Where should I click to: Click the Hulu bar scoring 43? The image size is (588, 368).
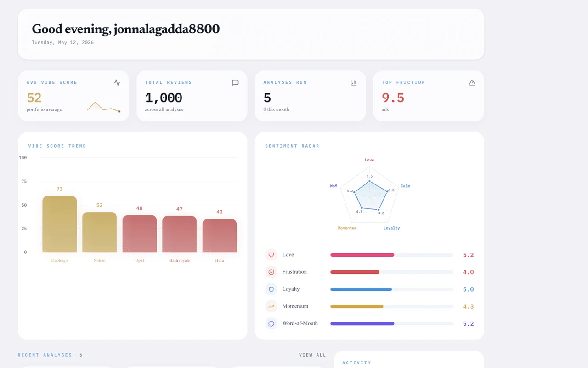click(220, 236)
